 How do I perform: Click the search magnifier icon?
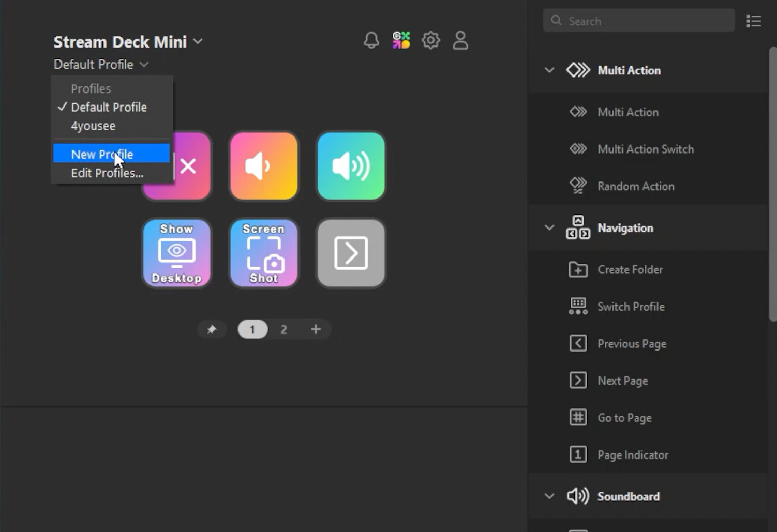[557, 21]
